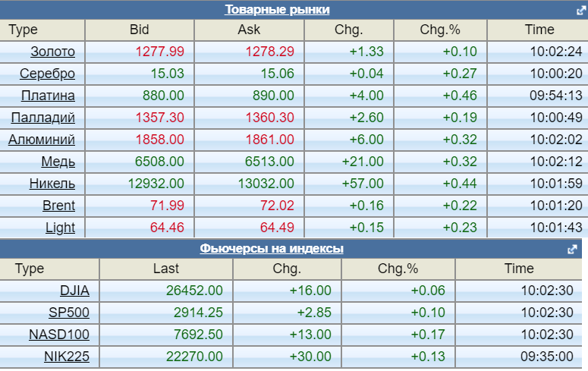Click the Никель link
Viewport: 588px width, 371px height.
coord(52,184)
